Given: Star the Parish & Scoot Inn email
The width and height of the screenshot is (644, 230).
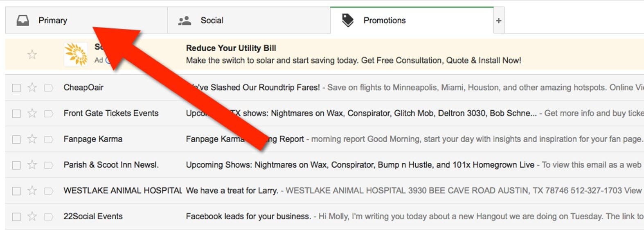Looking at the screenshot, I should click(x=32, y=165).
